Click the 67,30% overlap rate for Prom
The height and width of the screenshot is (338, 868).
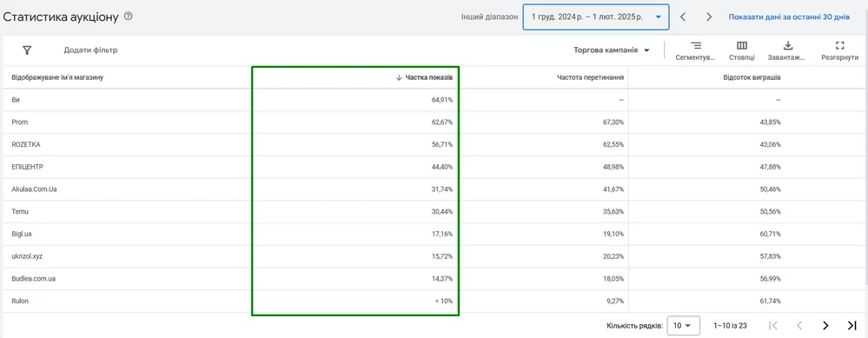(613, 122)
